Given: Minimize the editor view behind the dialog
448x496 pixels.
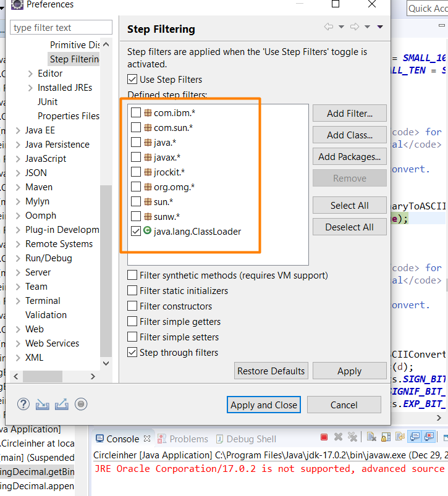Looking at the screenshot, I should [x=442, y=25].
